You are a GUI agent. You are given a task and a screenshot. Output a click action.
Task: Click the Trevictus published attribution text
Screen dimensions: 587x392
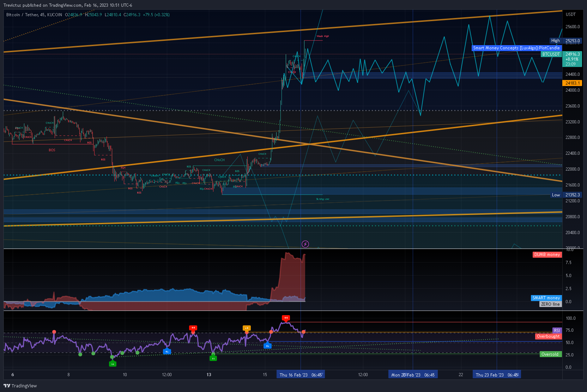pyautogui.click(x=68, y=5)
